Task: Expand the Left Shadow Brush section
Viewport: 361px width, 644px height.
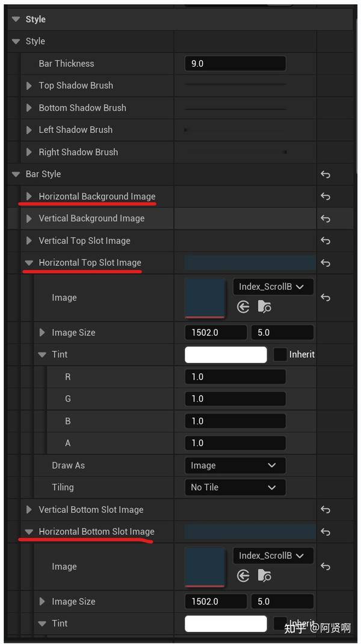Action: [x=29, y=129]
